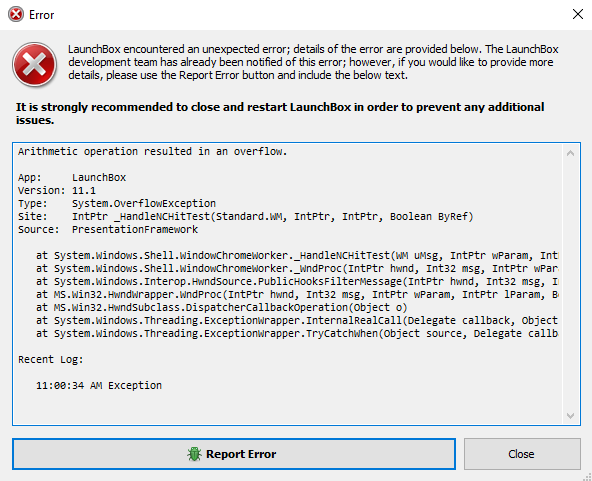Image resolution: width=592 pixels, height=481 pixels.
Task: Click the "Version: 11.1" line
Action: 57,190
